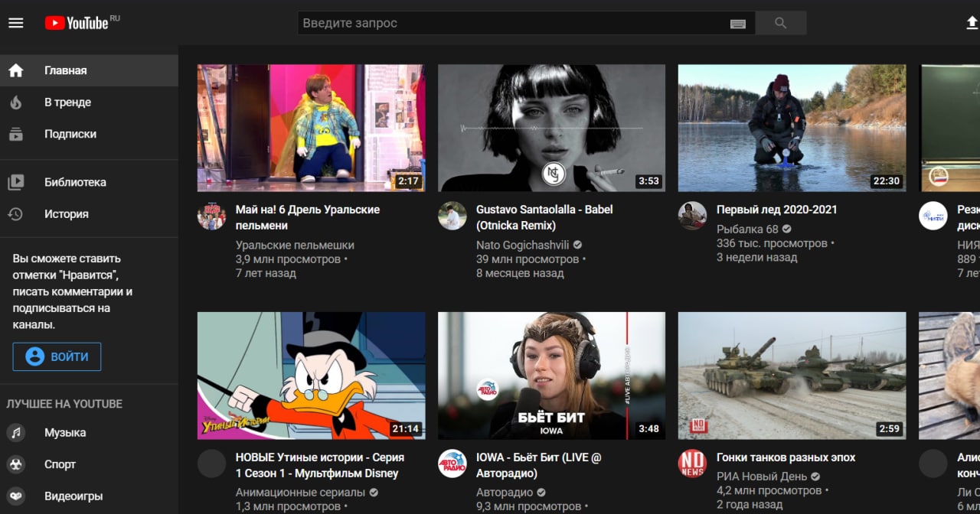
Task: Open title IOWA - Бьёт Бит (LIVE @ Авторадио)
Action: [539, 465]
